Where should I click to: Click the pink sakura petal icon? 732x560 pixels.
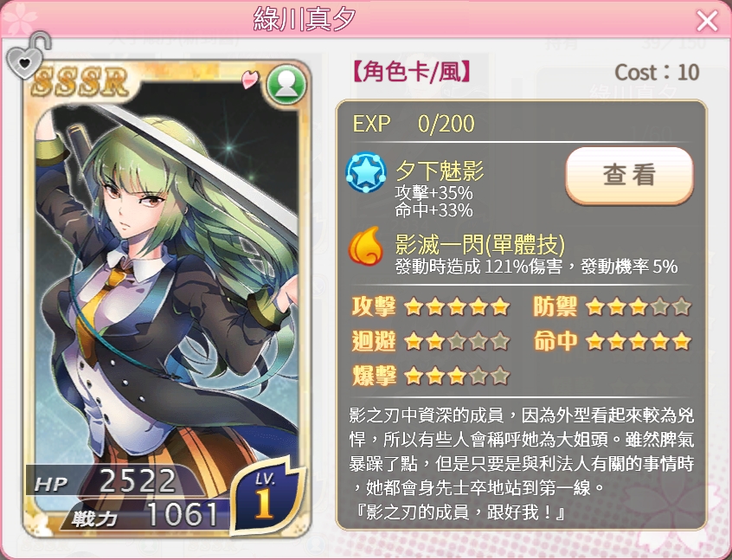(x=250, y=79)
